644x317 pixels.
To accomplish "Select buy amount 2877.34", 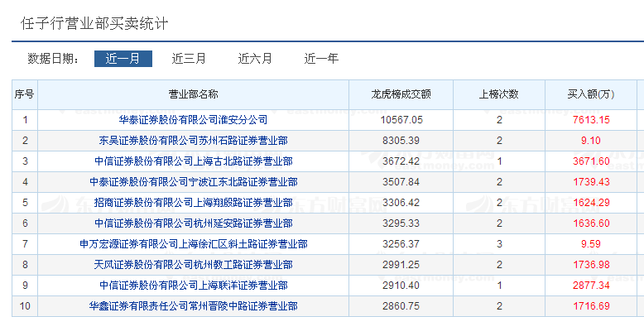I will 591,286.
